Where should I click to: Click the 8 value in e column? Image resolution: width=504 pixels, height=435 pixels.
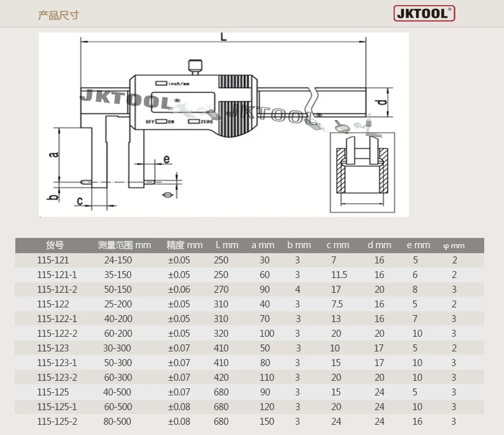415,290
